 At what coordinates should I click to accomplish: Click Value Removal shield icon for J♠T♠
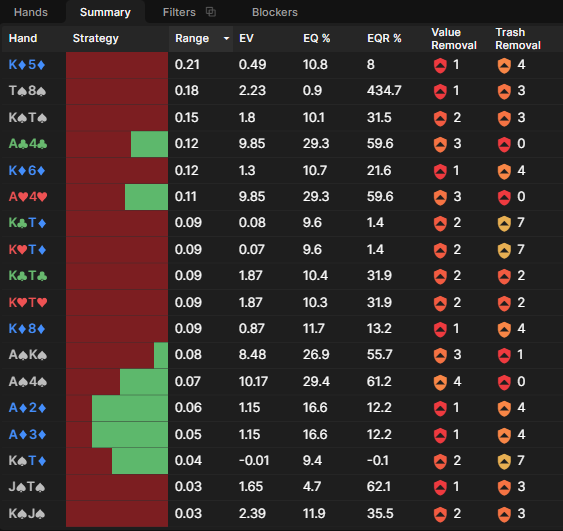click(x=440, y=487)
